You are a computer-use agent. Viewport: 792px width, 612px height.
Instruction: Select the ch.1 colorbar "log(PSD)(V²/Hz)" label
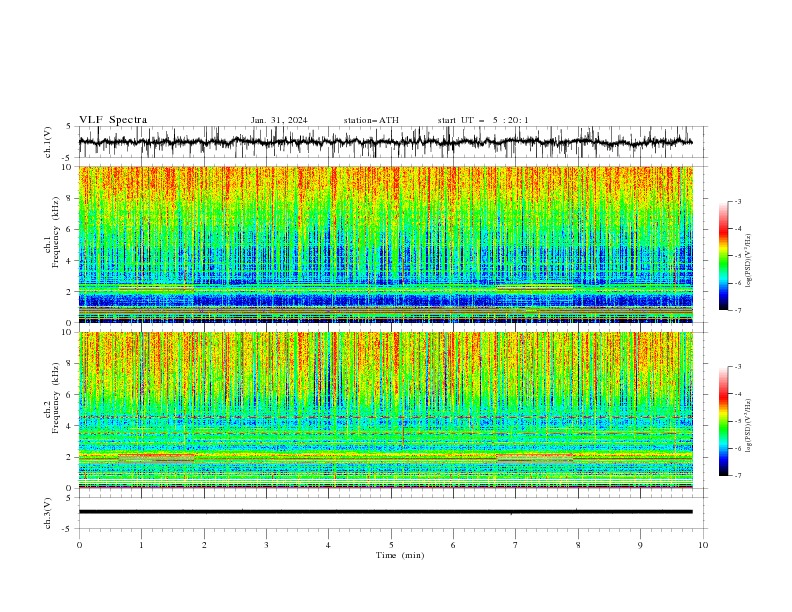(749, 261)
